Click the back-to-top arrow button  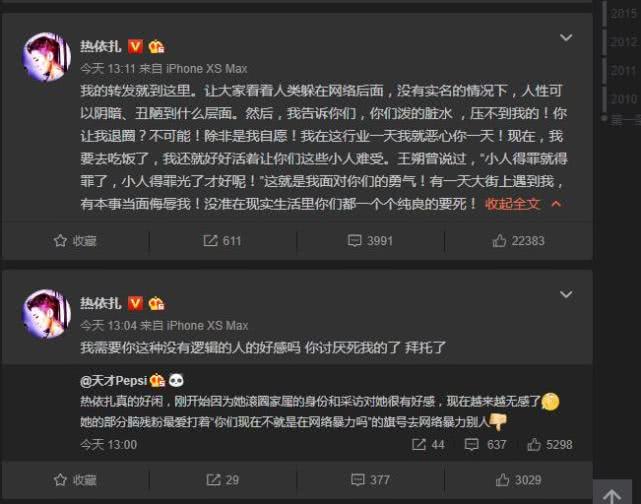612,495
